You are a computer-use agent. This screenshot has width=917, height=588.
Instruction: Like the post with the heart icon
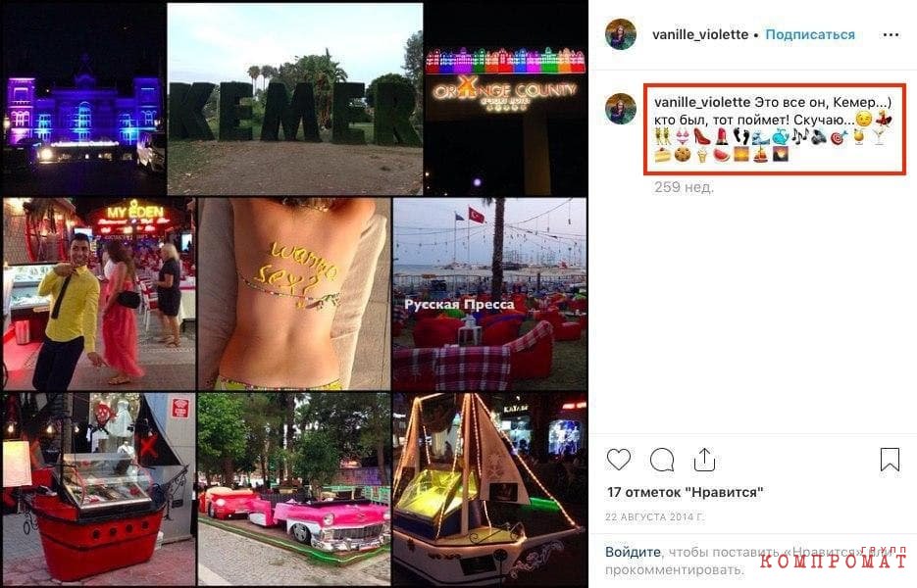(x=618, y=460)
